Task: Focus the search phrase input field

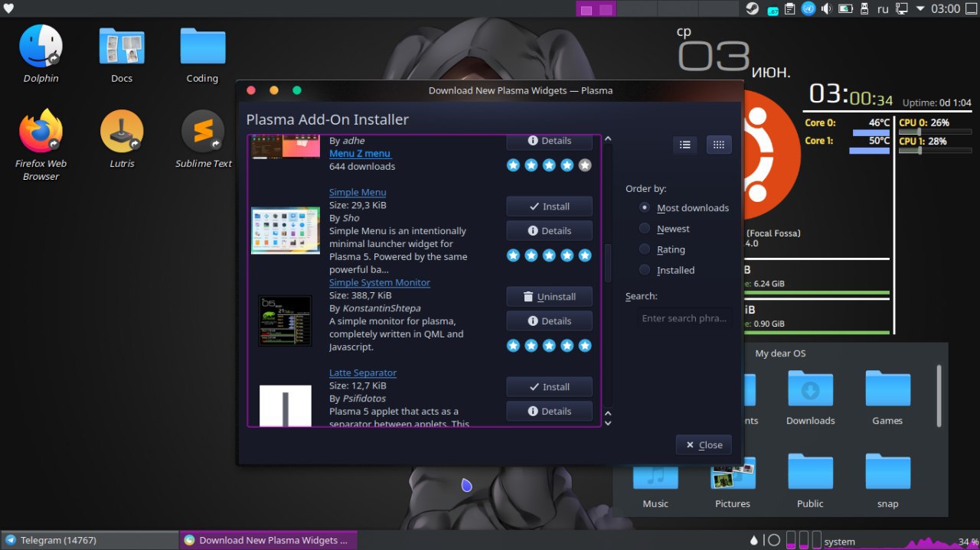Action: pyautogui.click(x=684, y=318)
